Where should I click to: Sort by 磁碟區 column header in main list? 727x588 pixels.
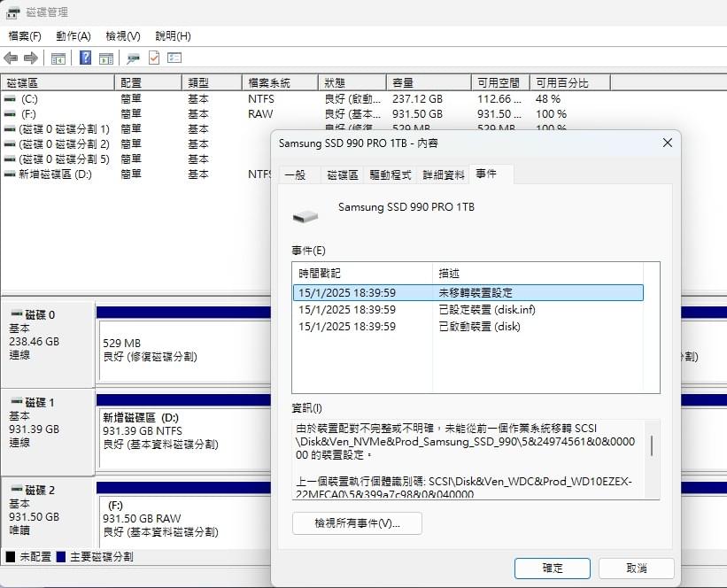(58, 82)
